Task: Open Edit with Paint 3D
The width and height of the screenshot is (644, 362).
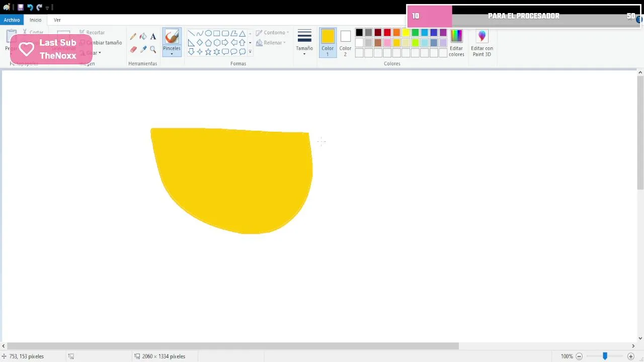Action: coord(482,43)
